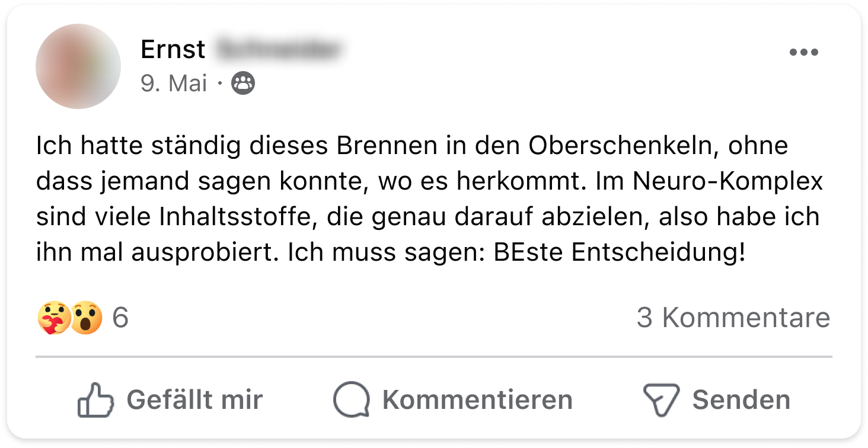This screenshot has height=448, width=868.
Task: Open the profile via the name Ernst
Action: 173,50
